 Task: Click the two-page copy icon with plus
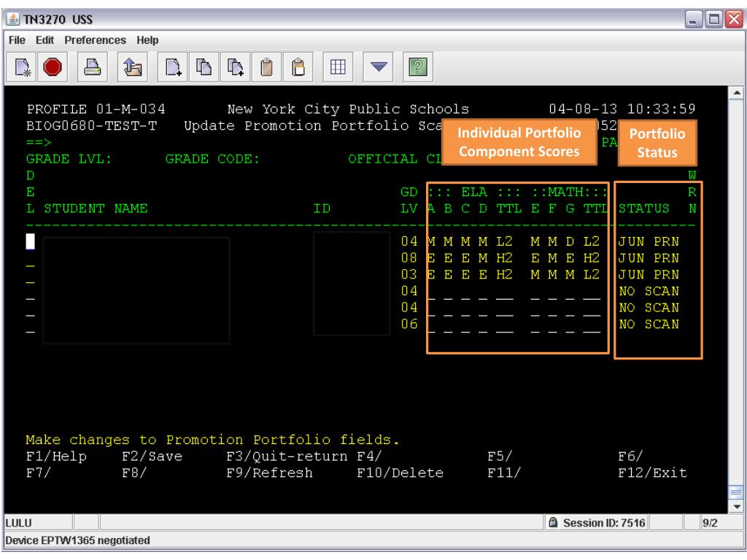tap(236, 66)
